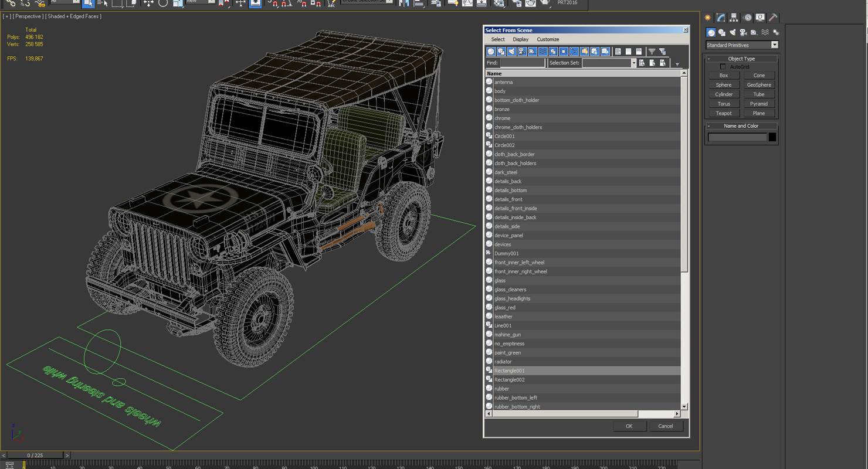
Task: Open the advanced filter icon beside the funnel
Action: pos(662,52)
